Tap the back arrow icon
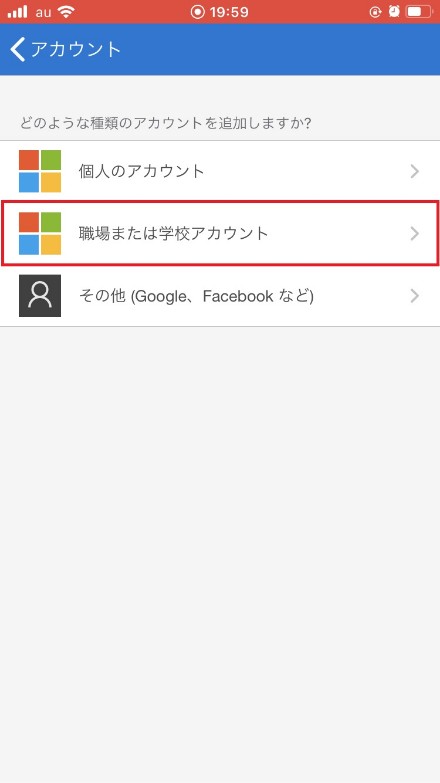Viewport: 440px width, 783px height. pyautogui.click(x=17, y=49)
